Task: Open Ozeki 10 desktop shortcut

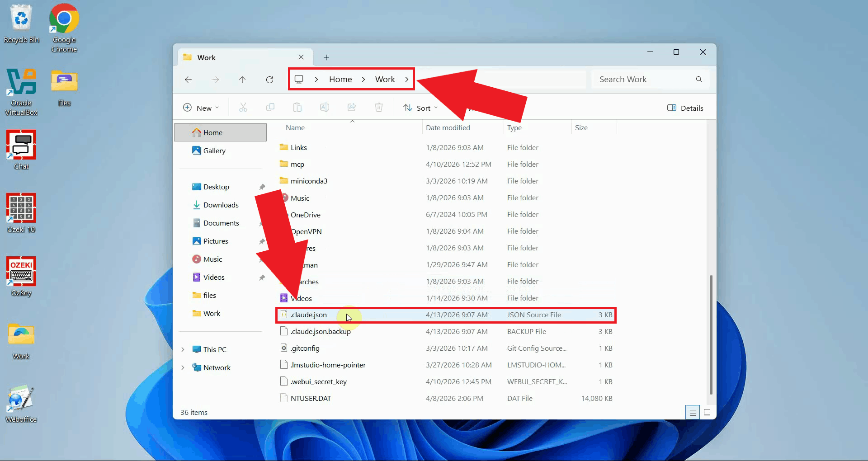Action: click(21, 213)
